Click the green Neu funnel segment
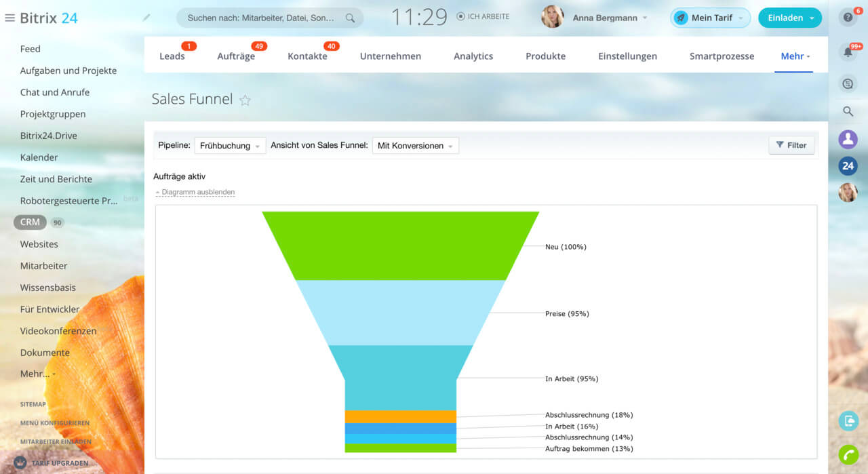Image resolution: width=868 pixels, height=474 pixels. (400, 245)
